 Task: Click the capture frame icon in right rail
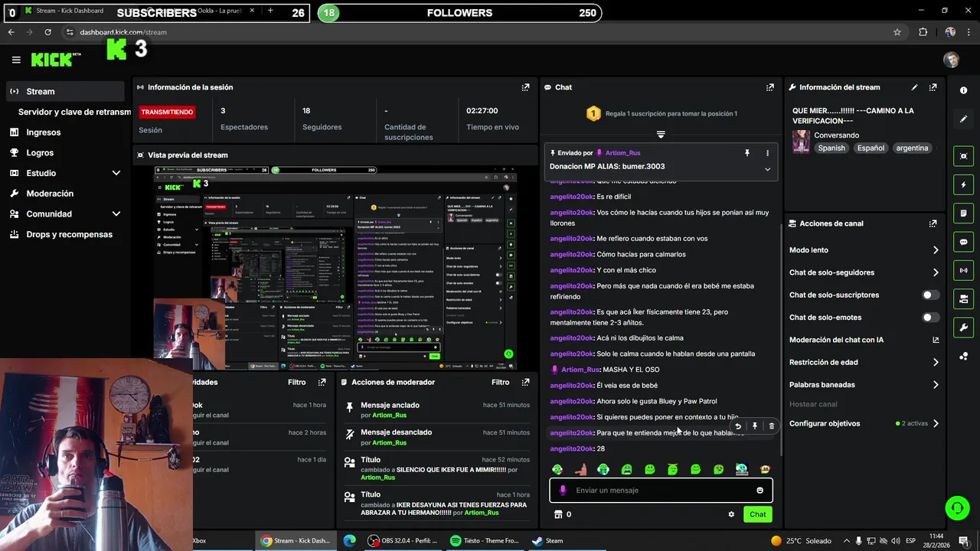[x=963, y=156]
